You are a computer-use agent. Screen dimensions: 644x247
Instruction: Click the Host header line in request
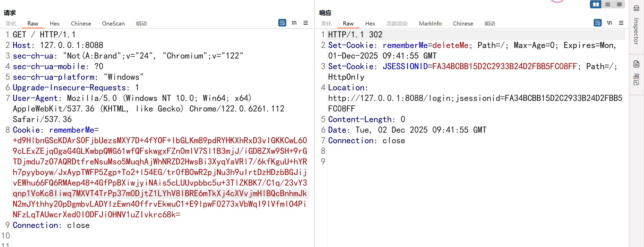click(x=58, y=45)
